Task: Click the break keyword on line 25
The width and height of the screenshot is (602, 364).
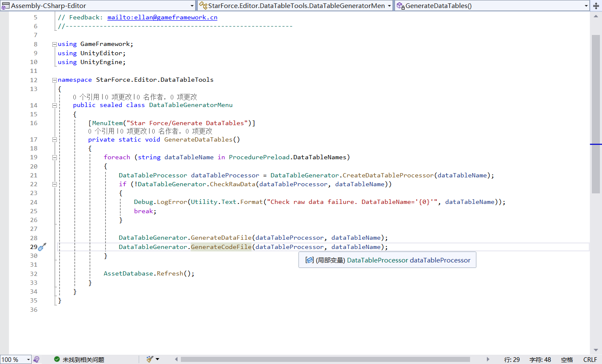Action: point(143,211)
